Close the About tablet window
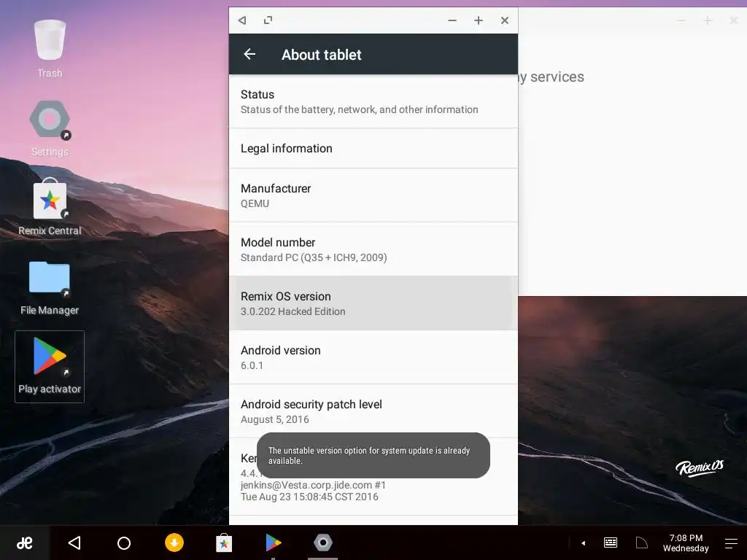Viewport: 747px width, 560px height. pos(505,20)
